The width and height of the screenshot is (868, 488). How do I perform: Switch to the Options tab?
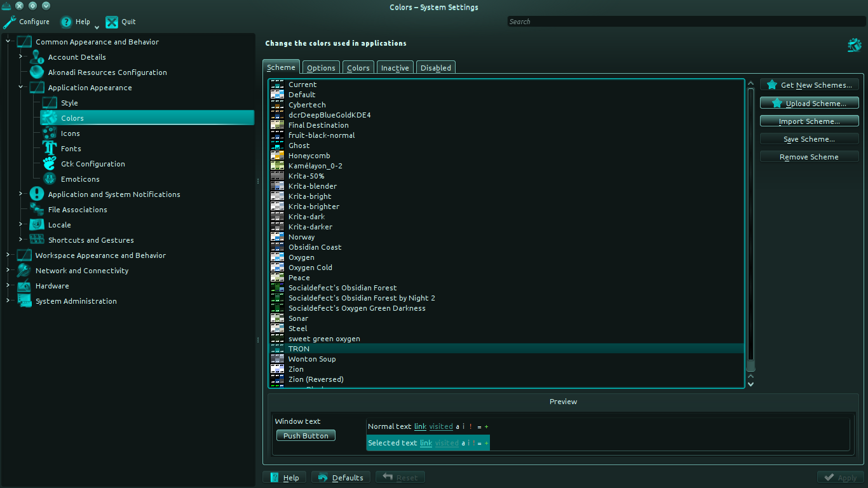(320, 67)
